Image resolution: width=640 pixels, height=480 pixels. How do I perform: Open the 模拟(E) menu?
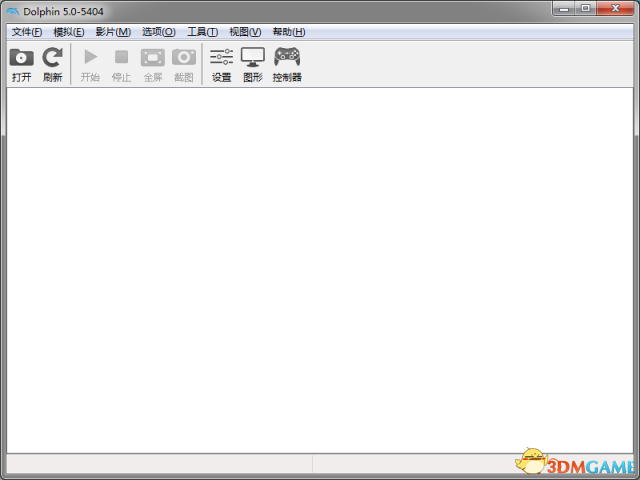[x=69, y=32]
